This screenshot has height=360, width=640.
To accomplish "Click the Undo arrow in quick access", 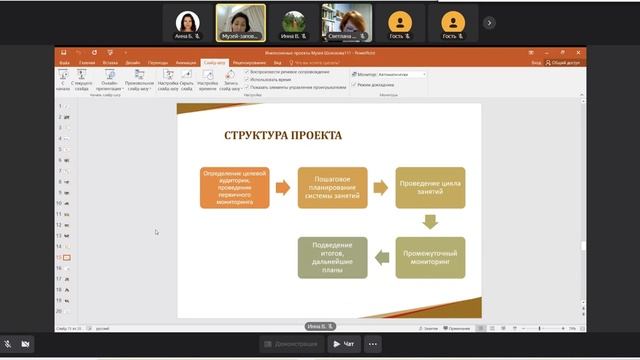I will [78, 53].
